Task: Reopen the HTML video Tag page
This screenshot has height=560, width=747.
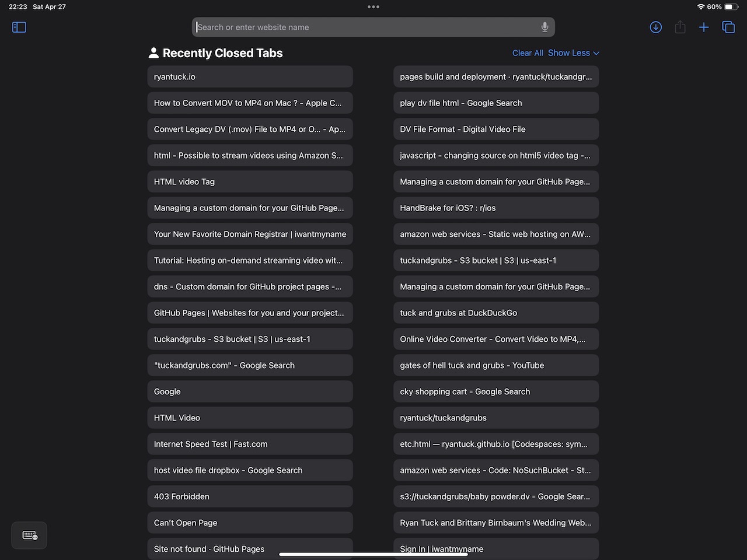Action: tap(250, 182)
